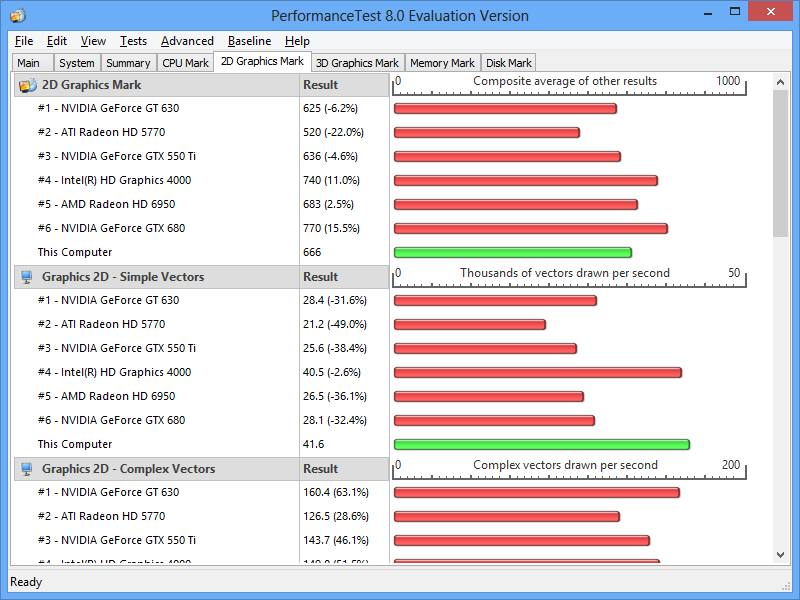Click the green bar for score 41.6
800x600 pixels.
point(542,444)
